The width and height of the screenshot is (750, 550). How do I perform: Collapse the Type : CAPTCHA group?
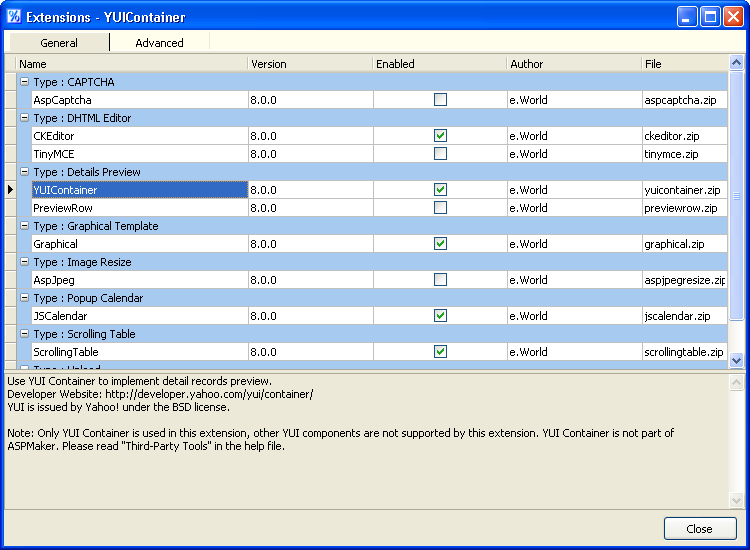[24, 82]
